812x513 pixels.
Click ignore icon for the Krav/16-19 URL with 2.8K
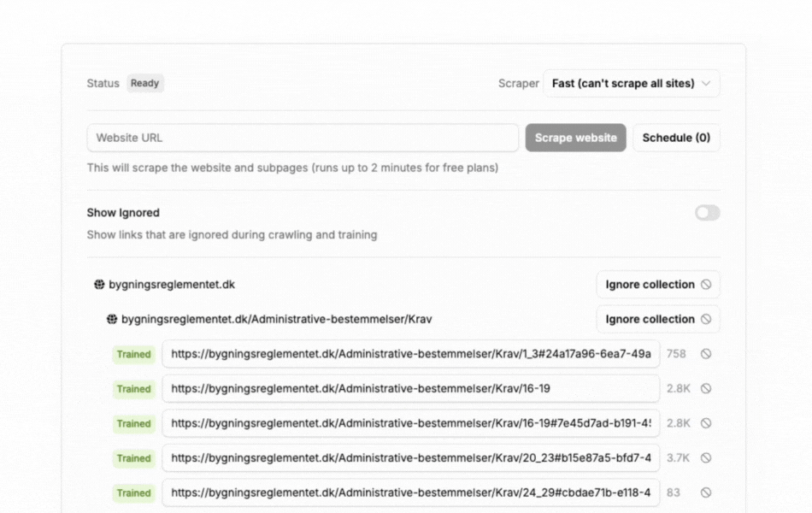click(x=706, y=388)
